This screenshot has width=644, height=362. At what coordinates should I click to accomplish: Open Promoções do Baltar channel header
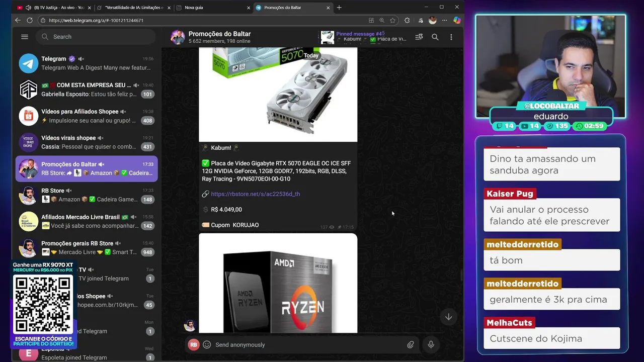[x=219, y=37]
